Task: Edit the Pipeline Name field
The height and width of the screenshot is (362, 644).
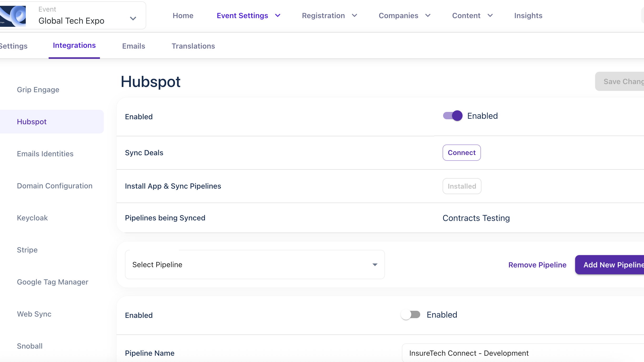Action: click(x=523, y=353)
